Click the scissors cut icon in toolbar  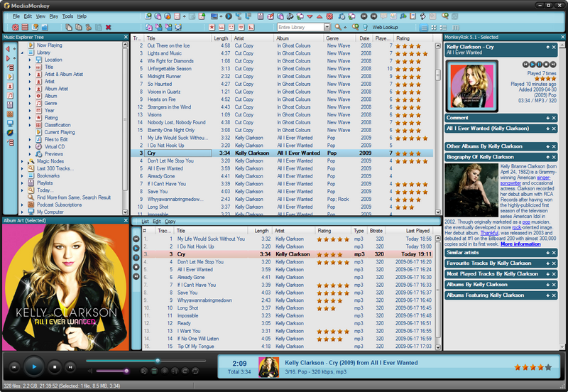pos(88,27)
